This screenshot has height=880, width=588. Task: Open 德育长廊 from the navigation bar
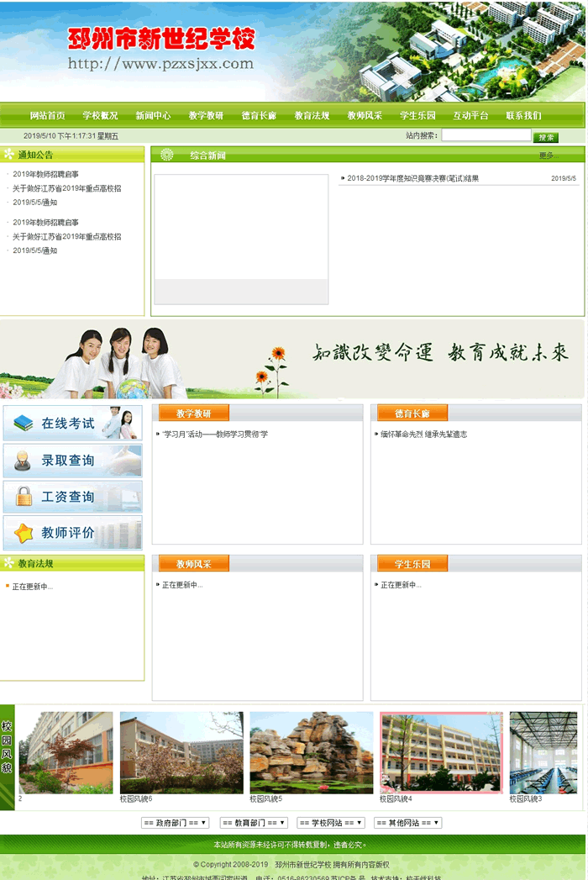[x=259, y=116]
